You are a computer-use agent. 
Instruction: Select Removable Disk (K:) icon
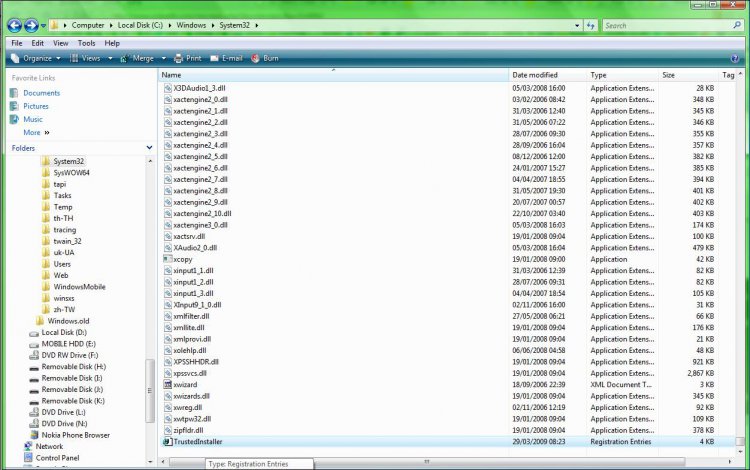(34, 402)
